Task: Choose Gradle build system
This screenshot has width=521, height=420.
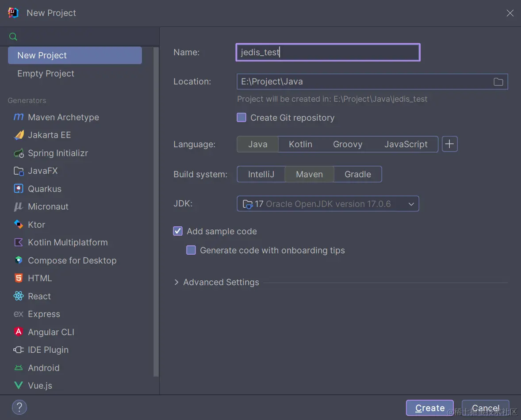Action: (357, 174)
